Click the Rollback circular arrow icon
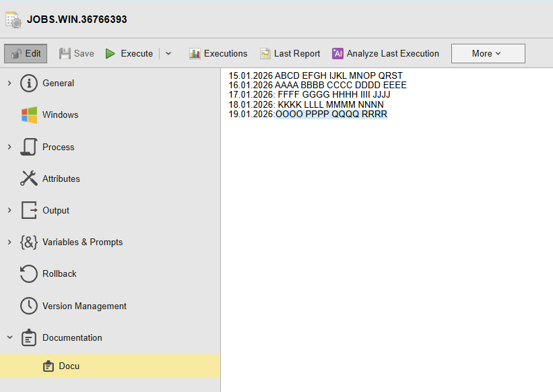 click(x=28, y=274)
